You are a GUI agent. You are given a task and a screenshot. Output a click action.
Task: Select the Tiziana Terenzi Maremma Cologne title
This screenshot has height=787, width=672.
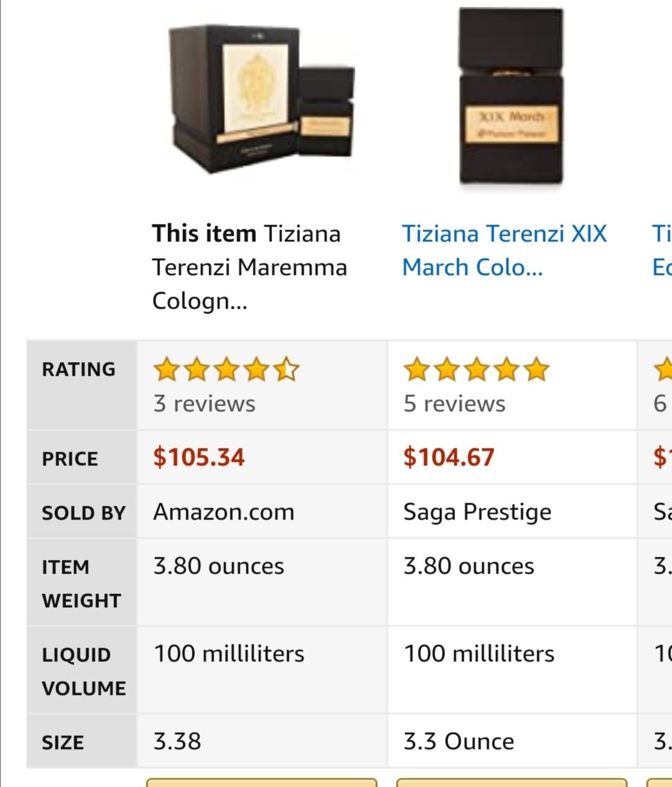tap(249, 267)
